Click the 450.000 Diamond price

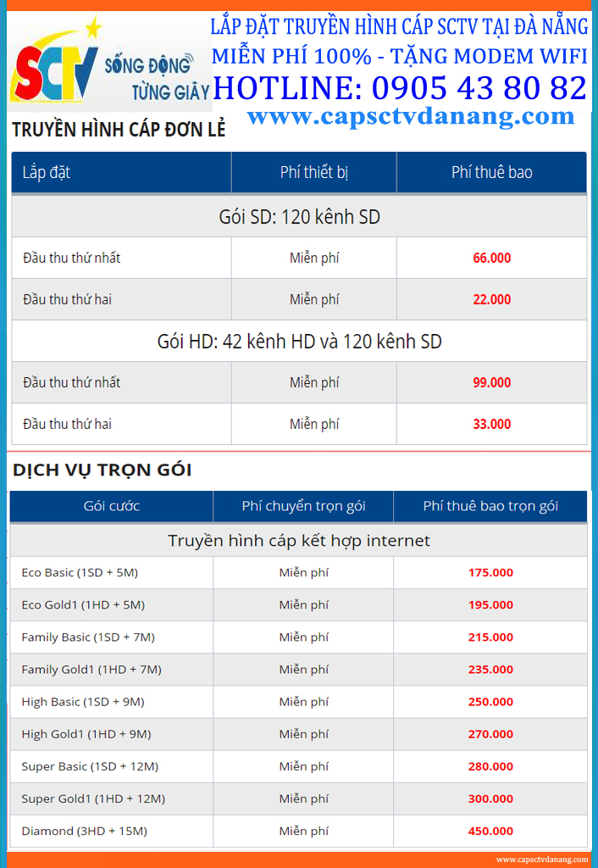click(x=490, y=831)
